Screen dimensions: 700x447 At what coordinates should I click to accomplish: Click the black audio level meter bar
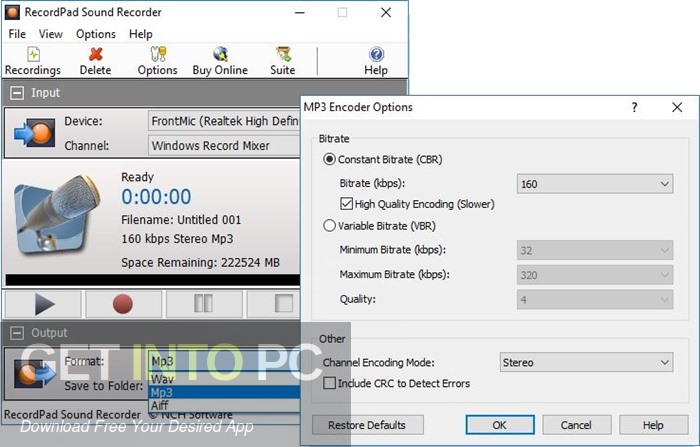[153, 280]
